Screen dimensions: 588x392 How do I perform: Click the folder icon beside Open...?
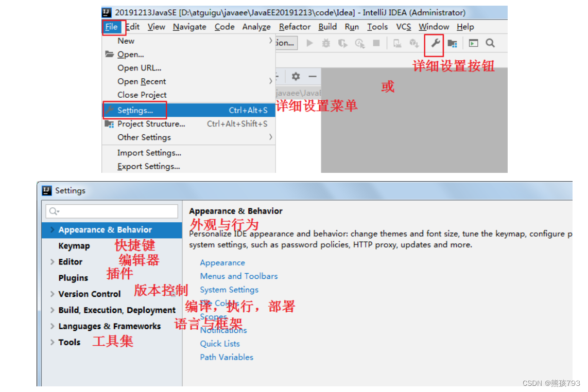[109, 54]
